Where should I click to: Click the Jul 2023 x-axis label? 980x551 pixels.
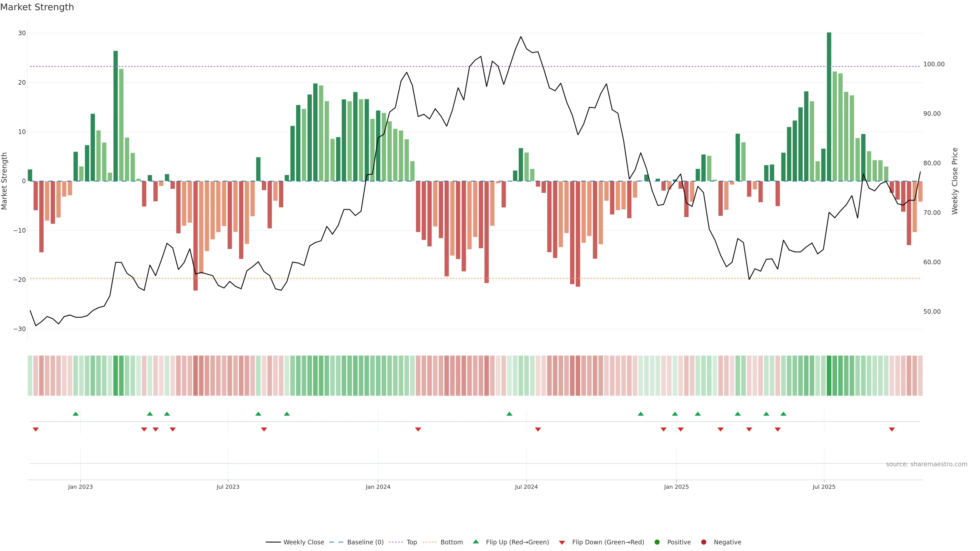[228, 487]
